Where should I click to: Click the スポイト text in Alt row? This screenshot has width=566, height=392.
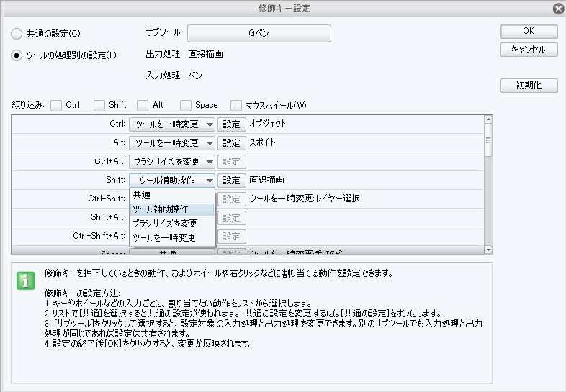[x=262, y=143]
